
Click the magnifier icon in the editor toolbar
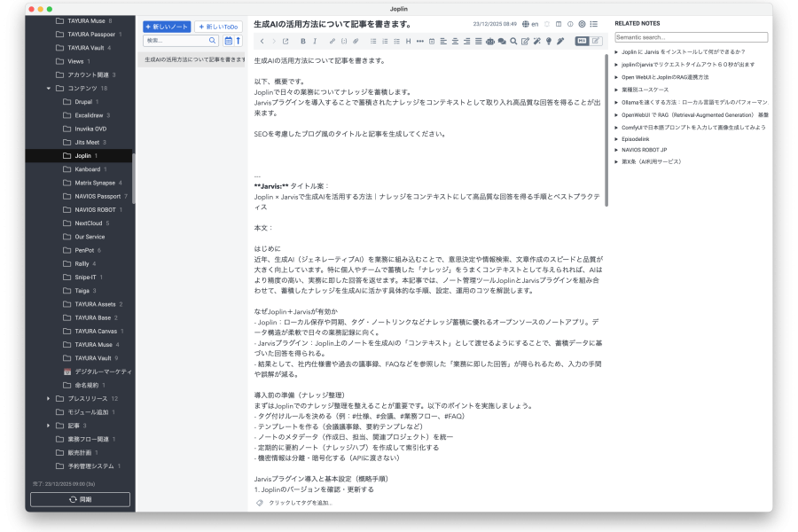click(513, 41)
